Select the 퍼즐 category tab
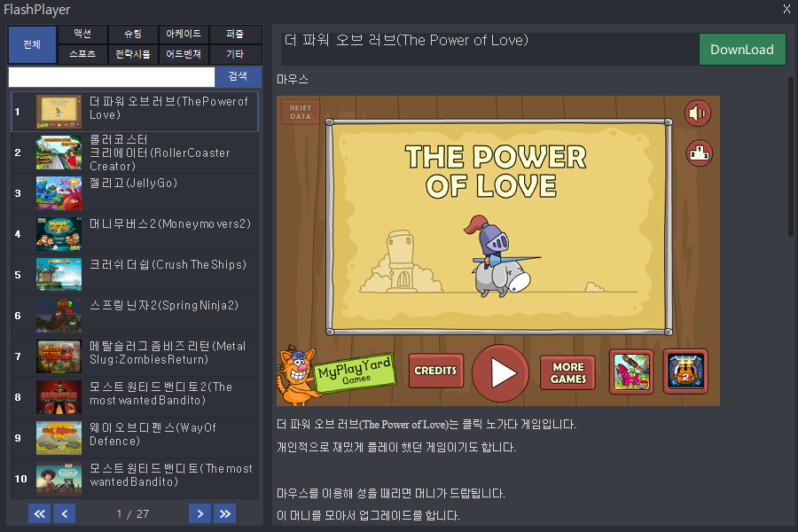The width and height of the screenshot is (798, 532). [x=235, y=34]
